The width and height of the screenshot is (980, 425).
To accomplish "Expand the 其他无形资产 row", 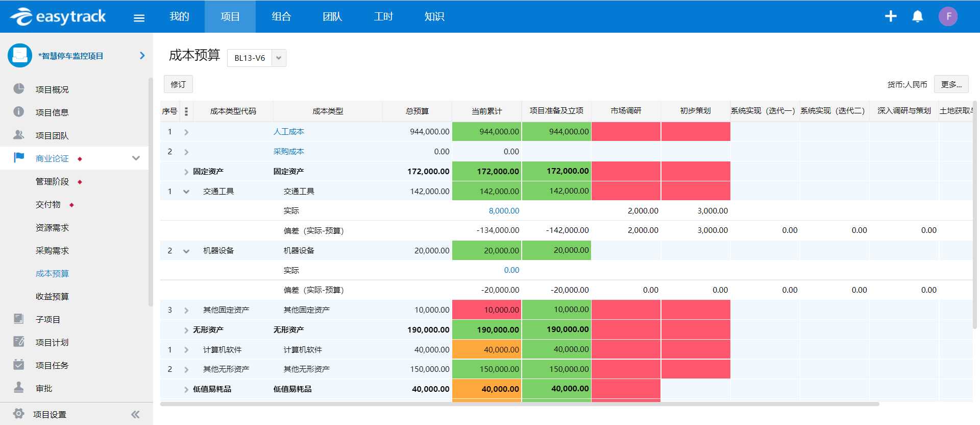I will pos(186,369).
